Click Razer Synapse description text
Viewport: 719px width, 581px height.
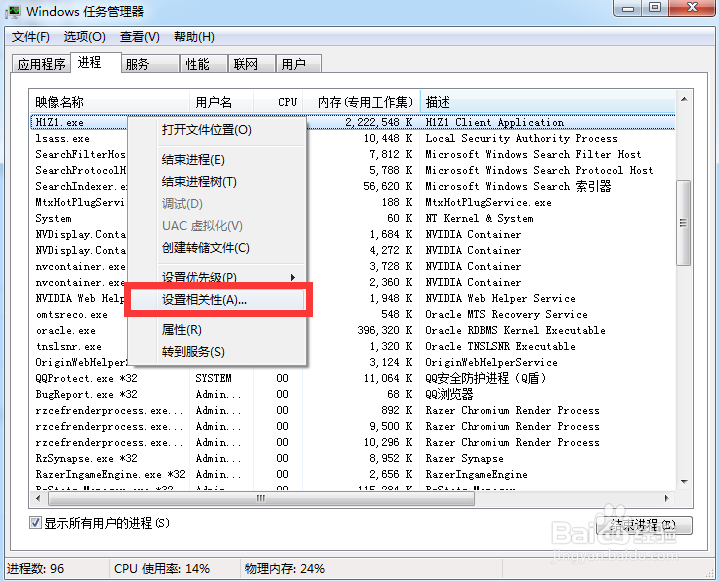click(x=465, y=459)
